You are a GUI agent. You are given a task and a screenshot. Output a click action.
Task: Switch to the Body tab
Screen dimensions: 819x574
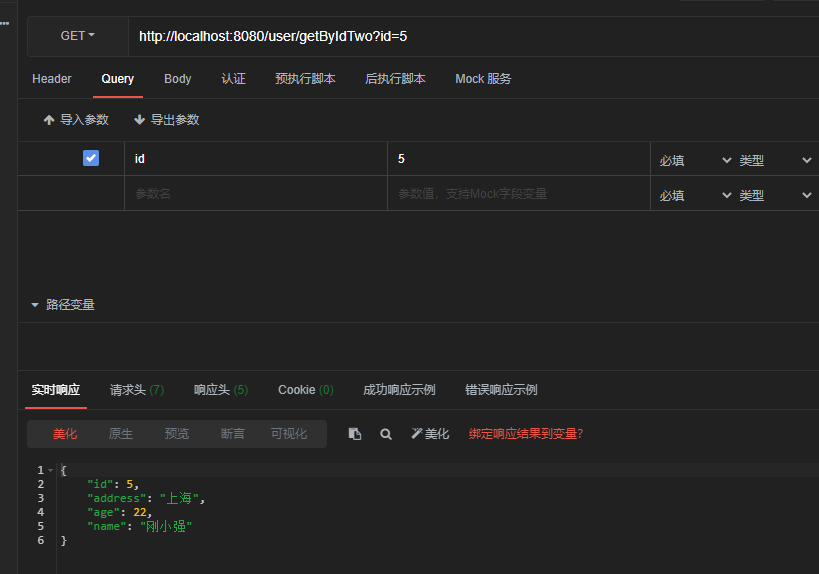pos(178,79)
